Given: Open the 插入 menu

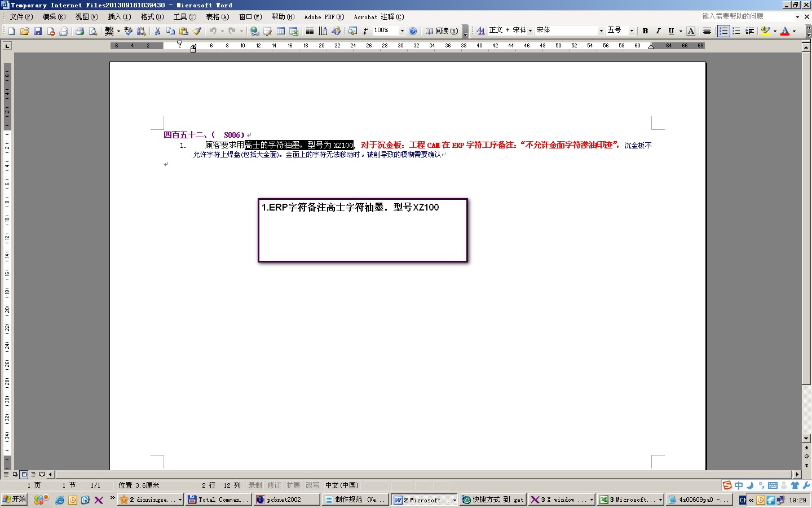Looking at the screenshot, I should coord(120,17).
